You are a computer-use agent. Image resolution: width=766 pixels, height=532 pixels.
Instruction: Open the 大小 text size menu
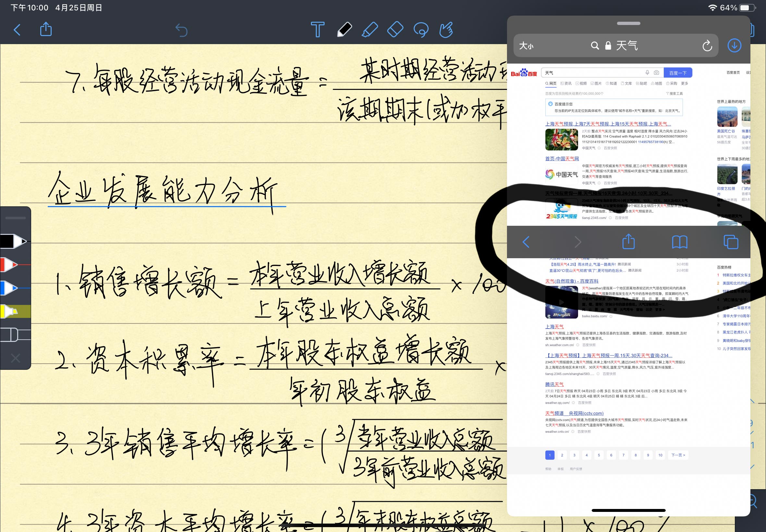click(526, 46)
